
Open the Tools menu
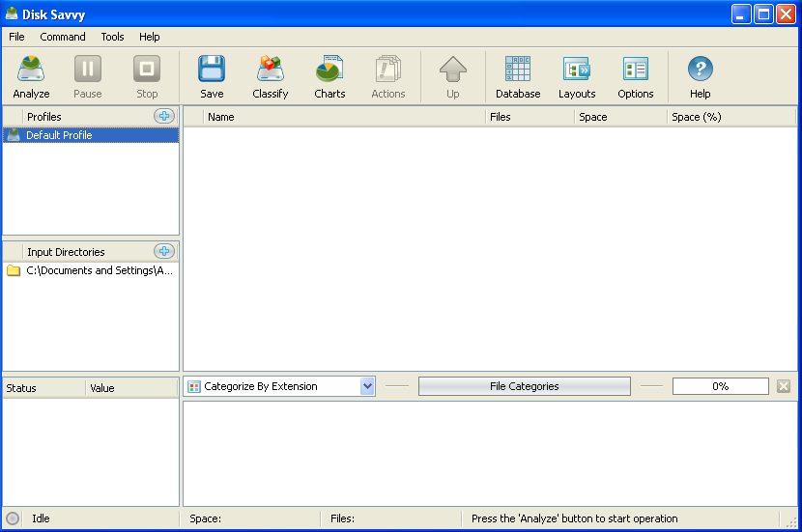click(112, 37)
